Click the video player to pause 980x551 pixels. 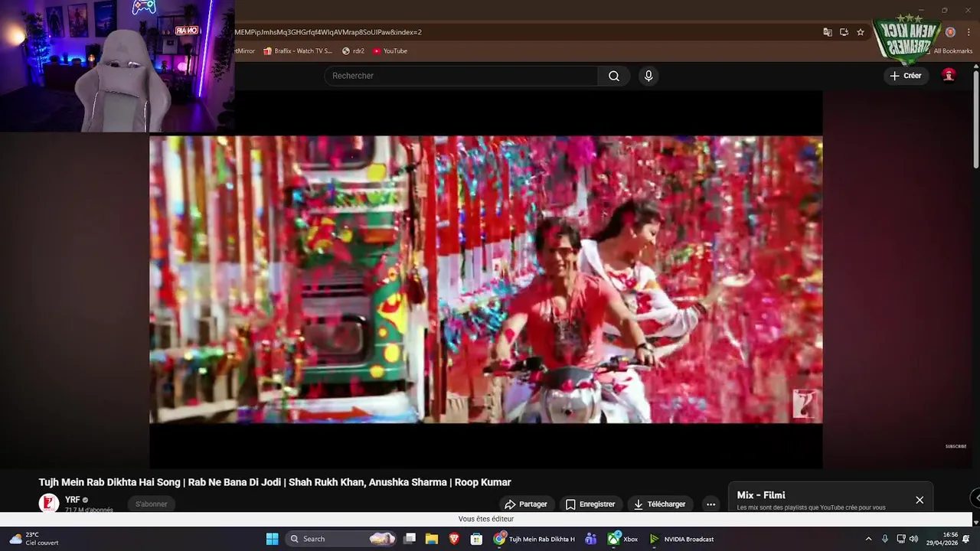point(485,279)
